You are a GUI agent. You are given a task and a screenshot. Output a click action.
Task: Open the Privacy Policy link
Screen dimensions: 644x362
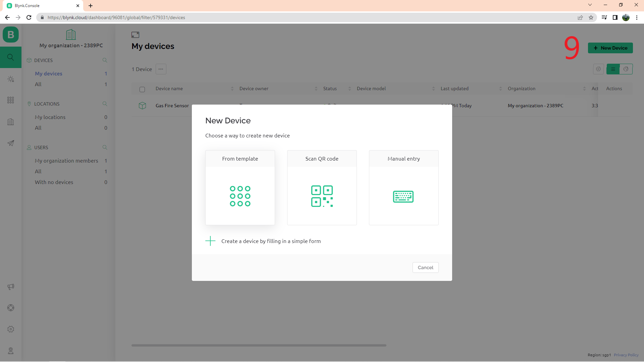(626, 355)
